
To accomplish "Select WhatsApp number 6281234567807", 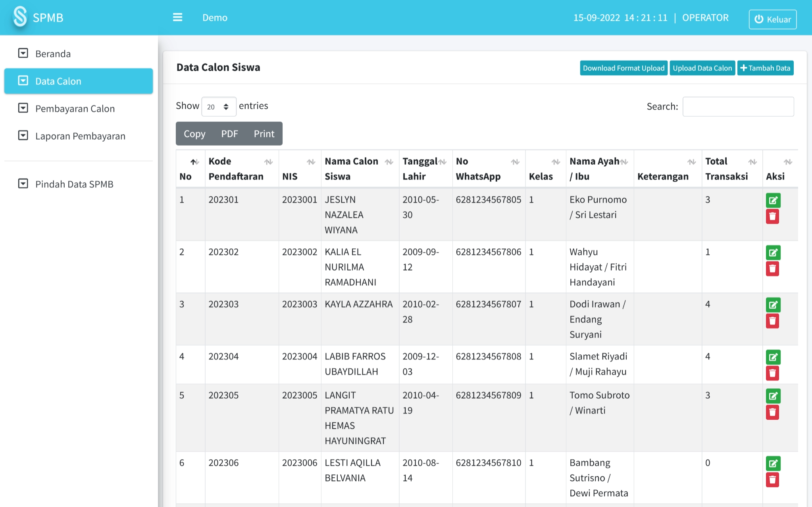I will click(x=489, y=319).
